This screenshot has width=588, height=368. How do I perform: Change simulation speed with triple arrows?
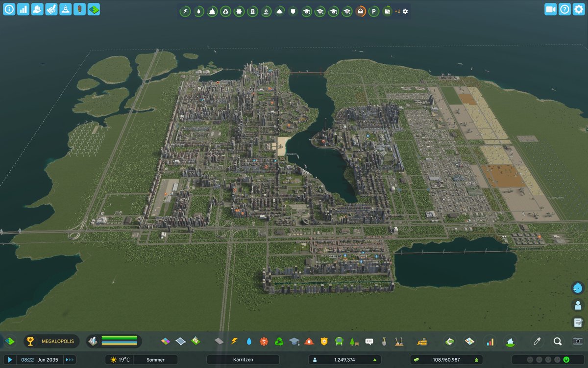70,360
